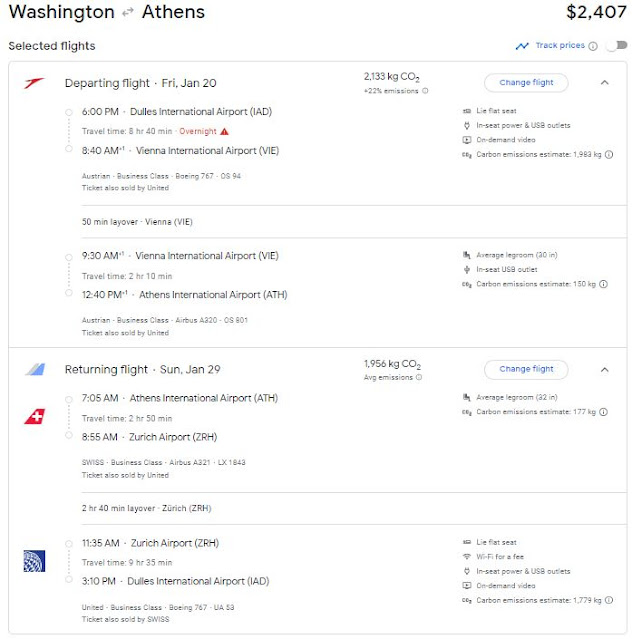
Task: Click info icon beside Avg emissions
Action: point(419,377)
